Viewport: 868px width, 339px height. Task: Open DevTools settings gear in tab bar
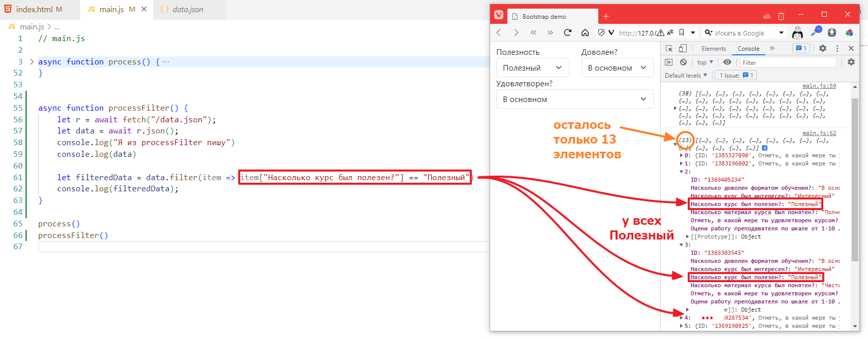(x=823, y=48)
